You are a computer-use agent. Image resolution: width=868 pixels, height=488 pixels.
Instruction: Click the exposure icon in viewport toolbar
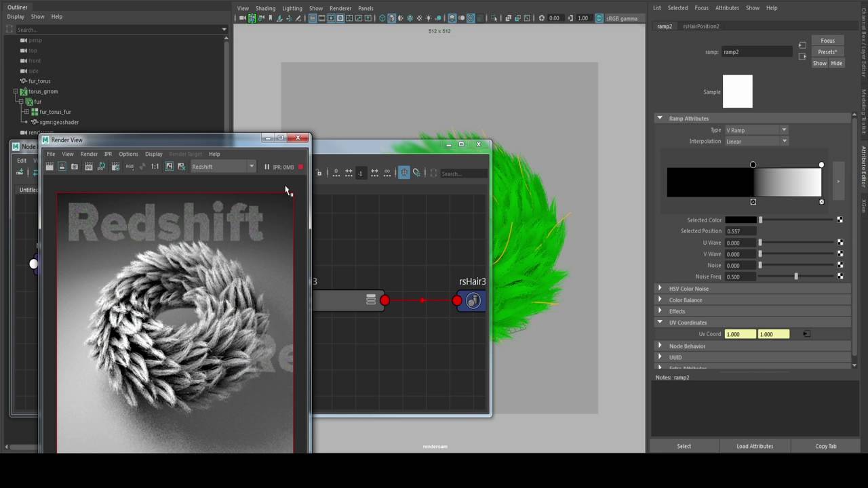542,18
